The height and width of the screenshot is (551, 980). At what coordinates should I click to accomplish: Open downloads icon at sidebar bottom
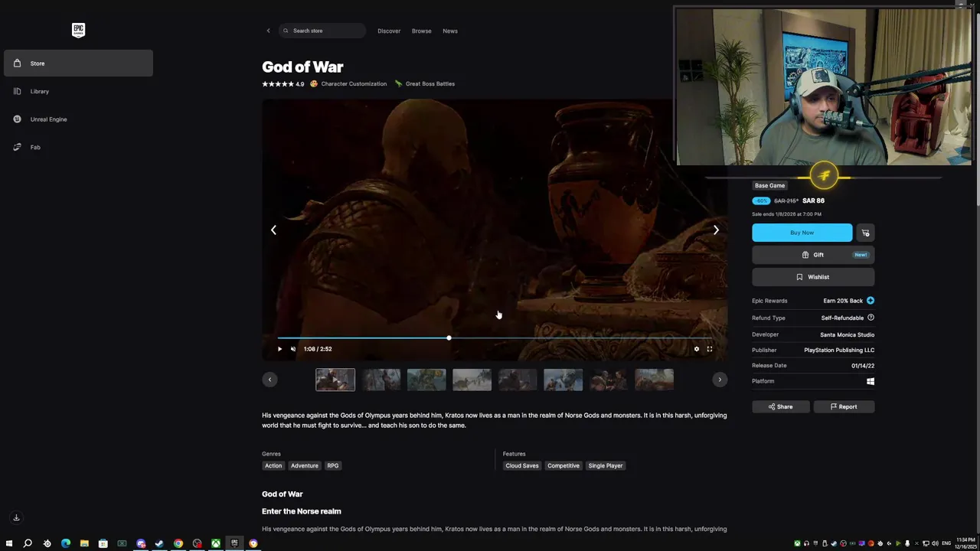point(16,517)
